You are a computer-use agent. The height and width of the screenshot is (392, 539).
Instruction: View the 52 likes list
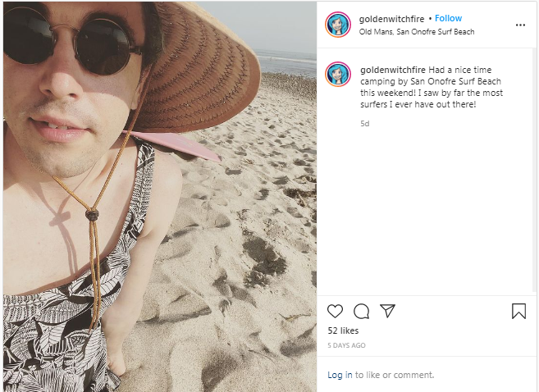coord(343,330)
